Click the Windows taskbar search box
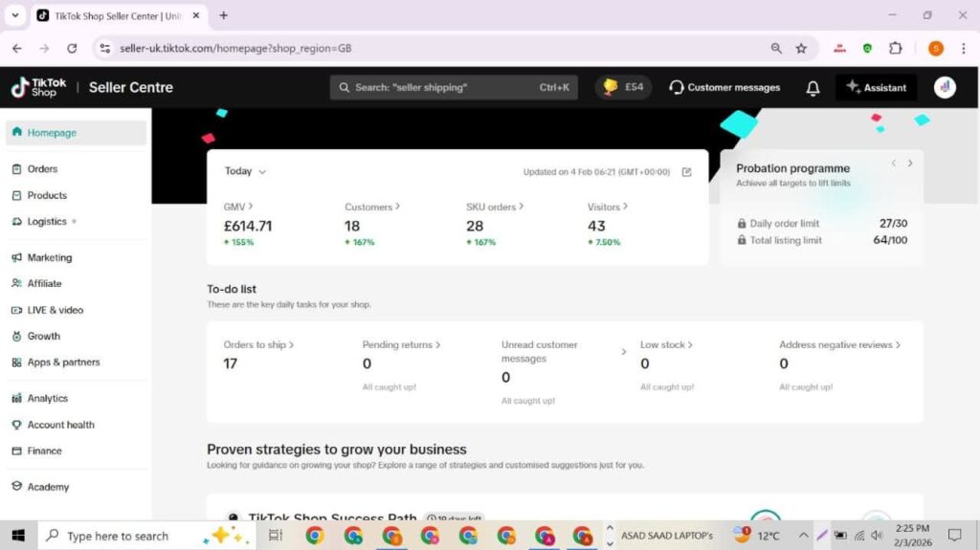Screen dimensions: 980x550 click(118, 536)
